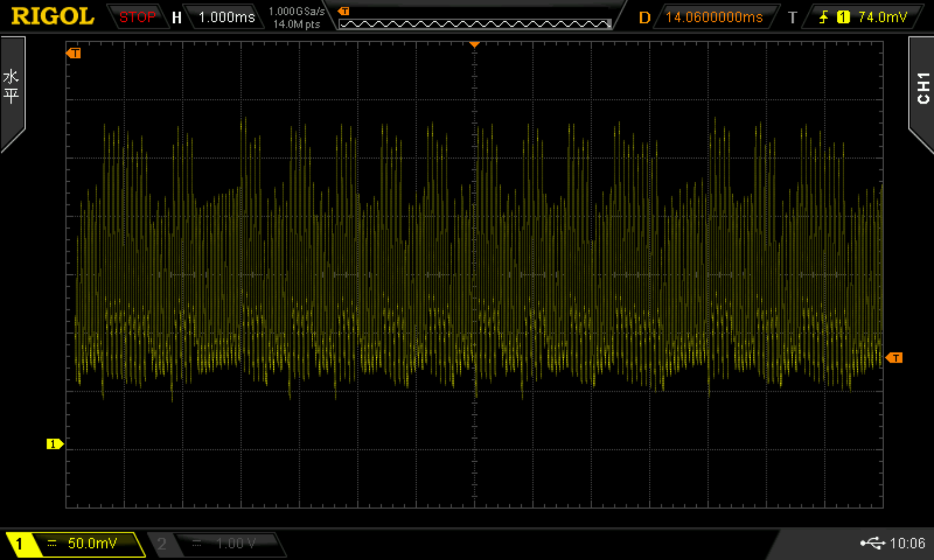Click the USB connection icon

872,544
